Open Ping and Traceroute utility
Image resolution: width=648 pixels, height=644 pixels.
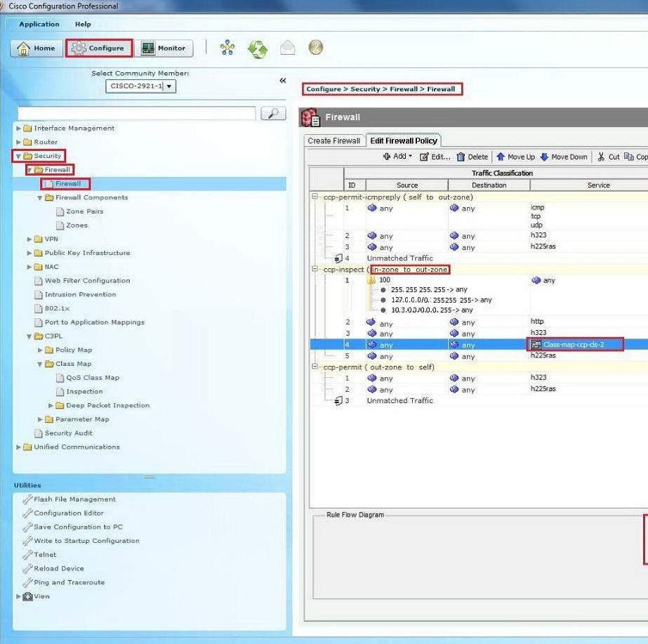(x=64, y=582)
